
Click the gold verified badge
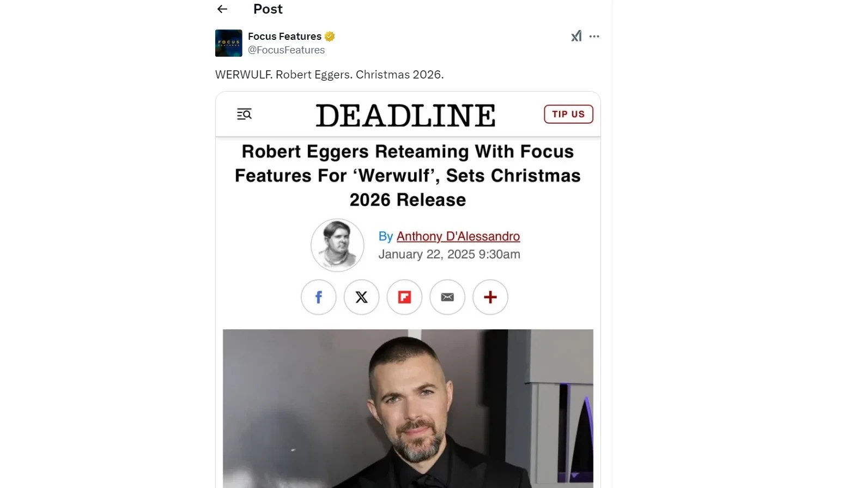[330, 37]
